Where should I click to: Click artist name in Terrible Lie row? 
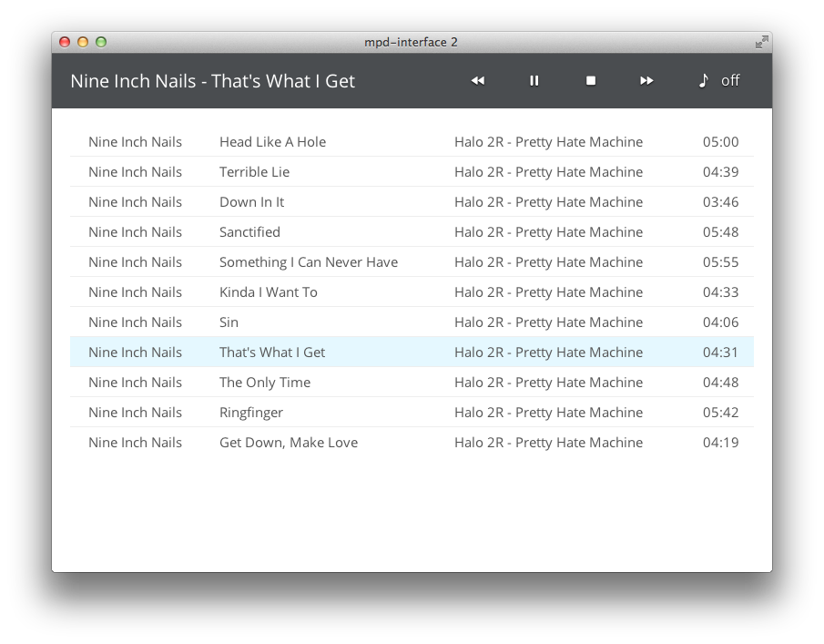(x=135, y=172)
